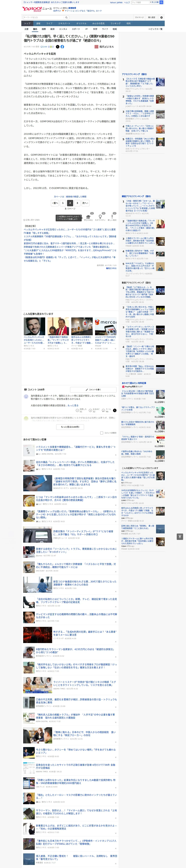Select the みんなの意見 main tab
Viewport: 186px width, 868px height.
(x=98, y=24)
